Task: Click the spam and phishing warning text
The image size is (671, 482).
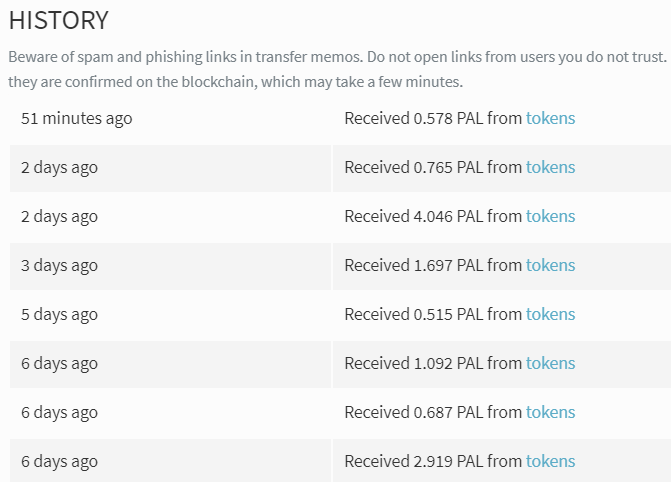Action: point(337,69)
